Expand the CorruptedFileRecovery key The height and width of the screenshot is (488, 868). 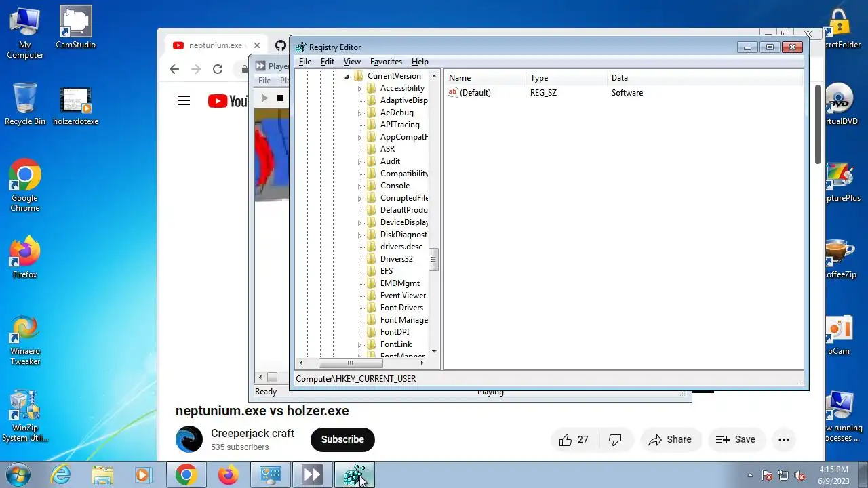pyautogui.click(x=360, y=199)
